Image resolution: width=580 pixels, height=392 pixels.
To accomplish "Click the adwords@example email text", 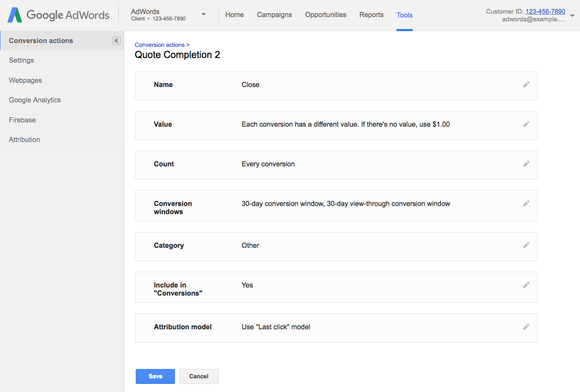I will tap(533, 19).
